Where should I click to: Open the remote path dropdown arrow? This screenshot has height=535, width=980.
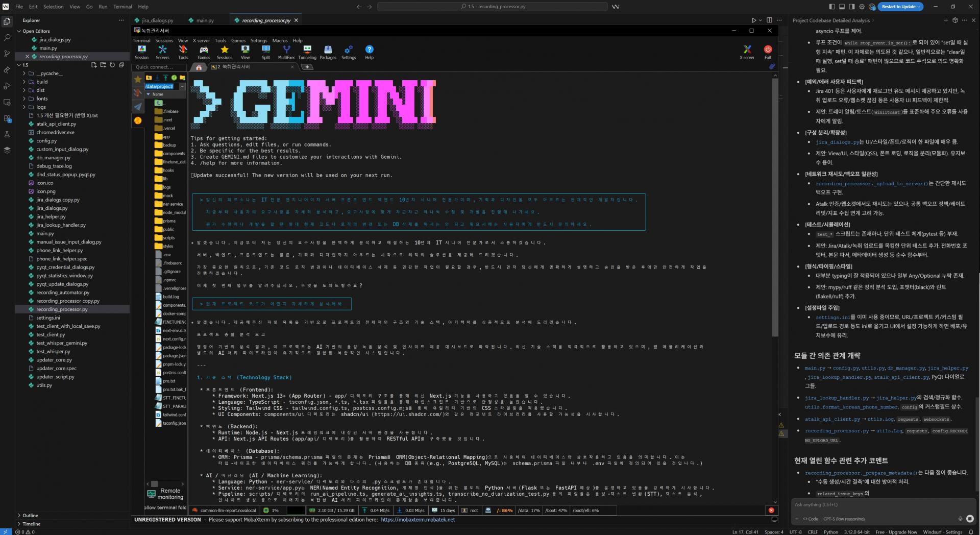(x=182, y=87)
